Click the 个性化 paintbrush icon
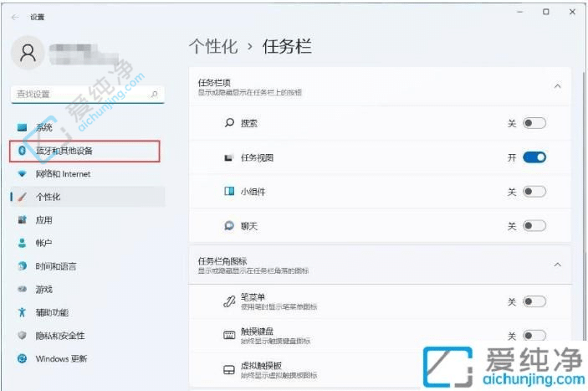 coord(22,197)
